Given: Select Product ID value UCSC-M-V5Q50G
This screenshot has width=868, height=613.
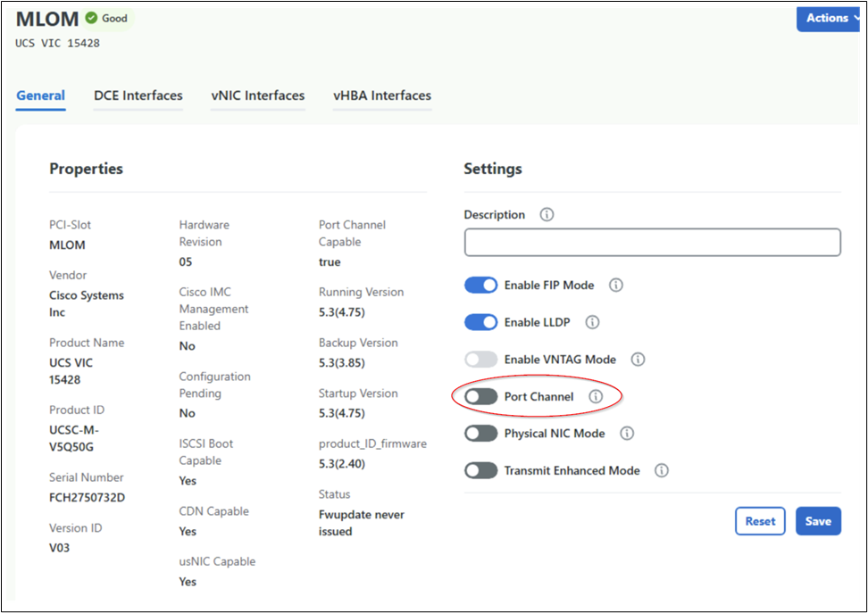Looking at the screenshot, I should (x=73, y=438).
